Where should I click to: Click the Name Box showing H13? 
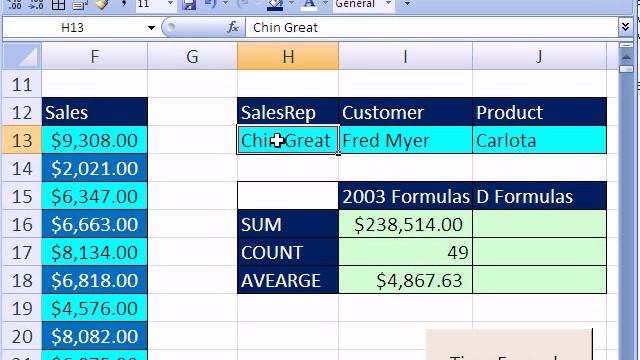tap(73, 27)
